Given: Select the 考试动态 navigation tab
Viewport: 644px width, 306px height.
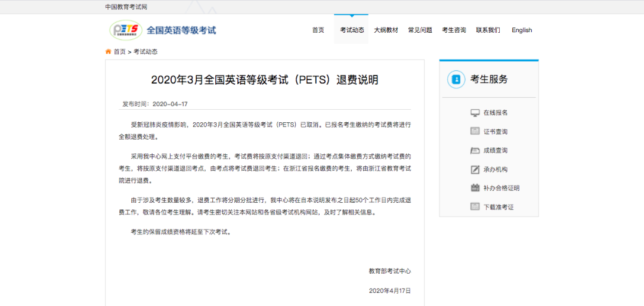Looking at the screenshot, I should point(352,30).
